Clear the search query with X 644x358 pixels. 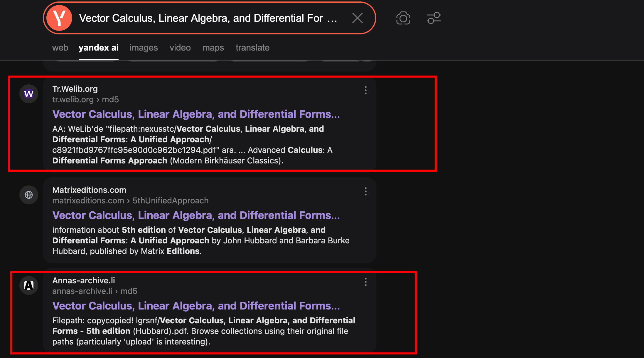[x=357, y=18]
